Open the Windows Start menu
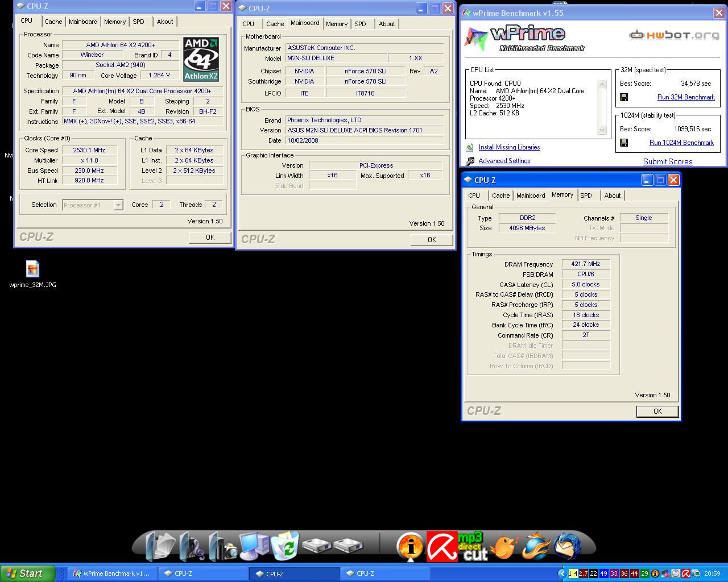 tap(28, 573)
